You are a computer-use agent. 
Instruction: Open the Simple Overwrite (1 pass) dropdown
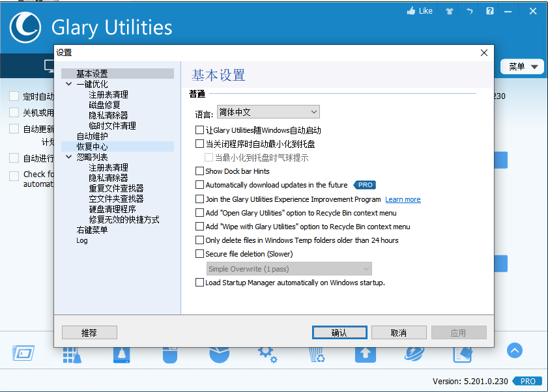(289, 269)
